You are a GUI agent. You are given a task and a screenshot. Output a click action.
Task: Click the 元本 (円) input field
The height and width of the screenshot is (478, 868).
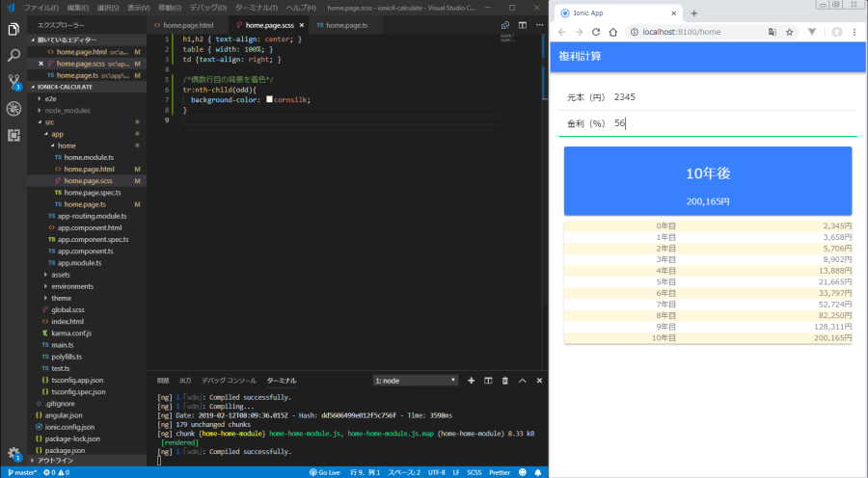[728, 97]
